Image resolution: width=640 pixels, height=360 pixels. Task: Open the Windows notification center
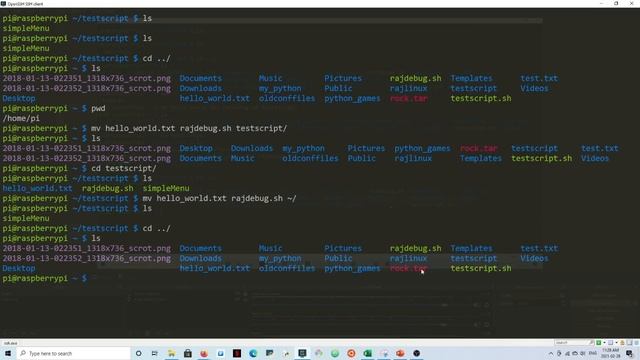coord(629,353)
